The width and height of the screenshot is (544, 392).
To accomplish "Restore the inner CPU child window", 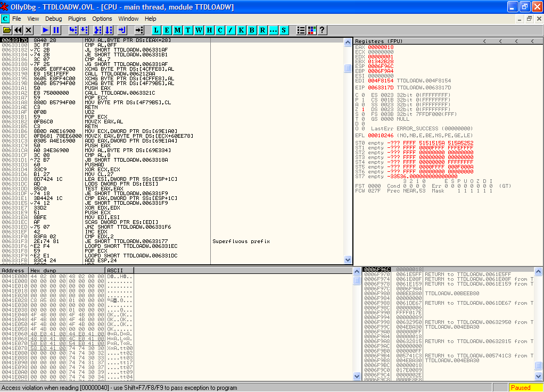I will [529, 19].
